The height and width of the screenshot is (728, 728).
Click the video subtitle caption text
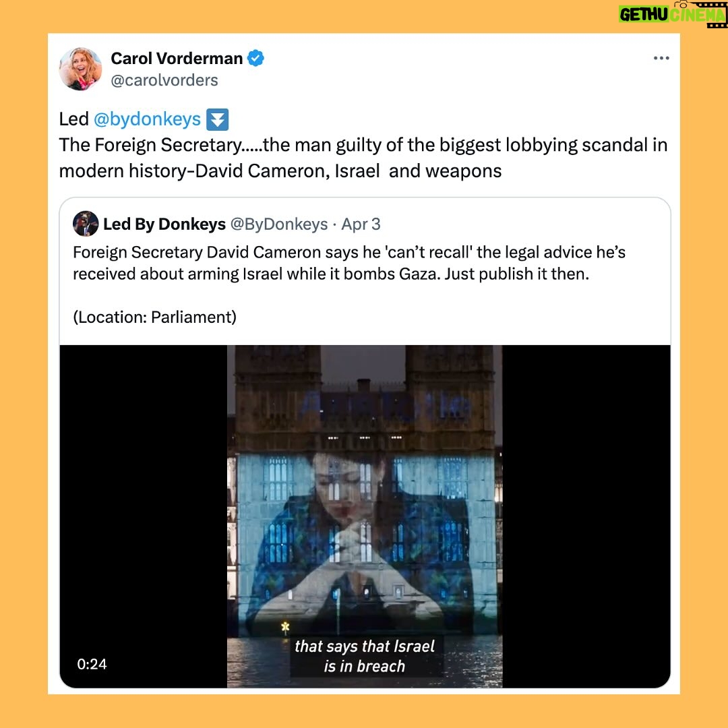coord(365,656)
